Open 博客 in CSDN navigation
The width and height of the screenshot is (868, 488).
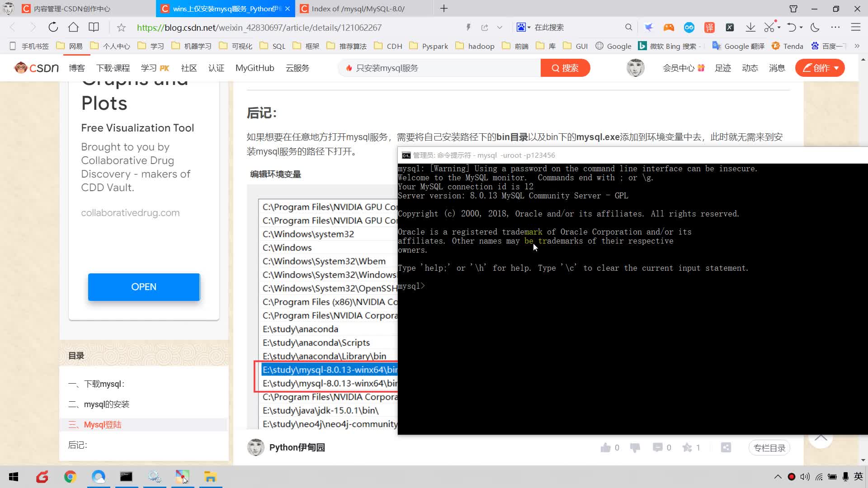pos(77,68)
